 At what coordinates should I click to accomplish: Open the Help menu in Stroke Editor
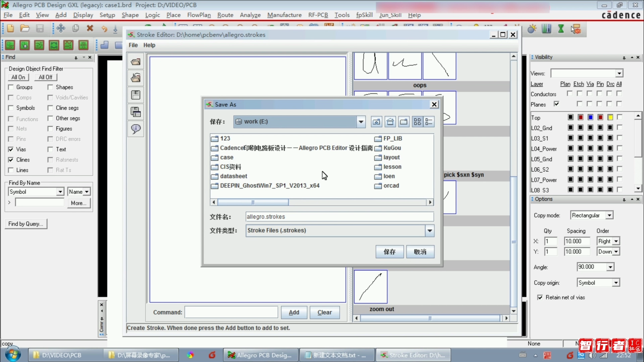pos(149,45)
